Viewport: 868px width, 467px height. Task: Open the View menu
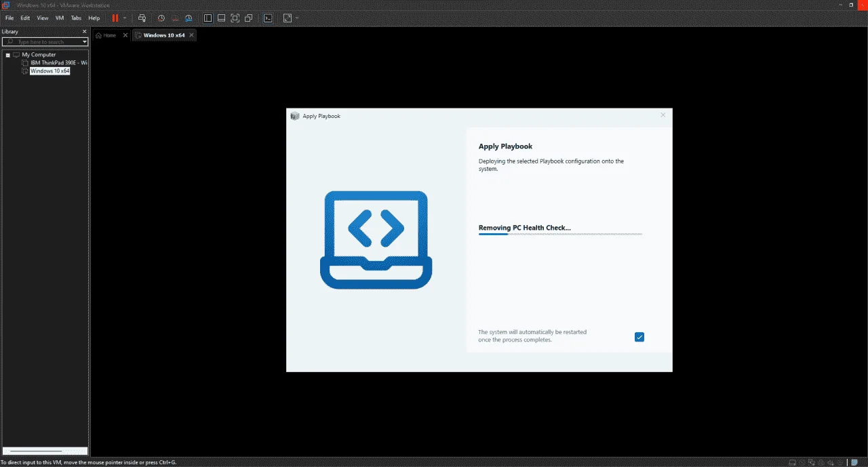coord(43,18)
